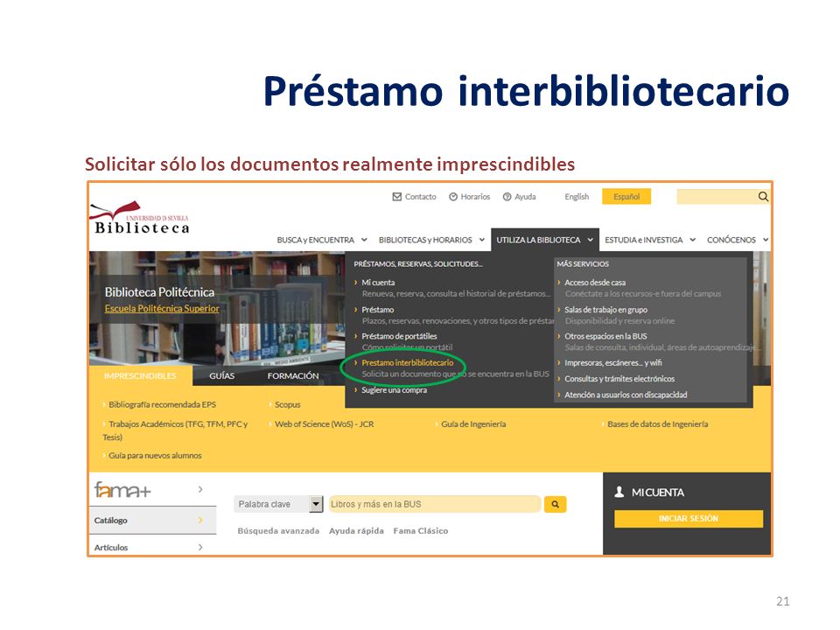840x630 pixels.
Task: Open Trabajos Académicos (TFG, TFM, PFC) link
Action: point(176,430)
